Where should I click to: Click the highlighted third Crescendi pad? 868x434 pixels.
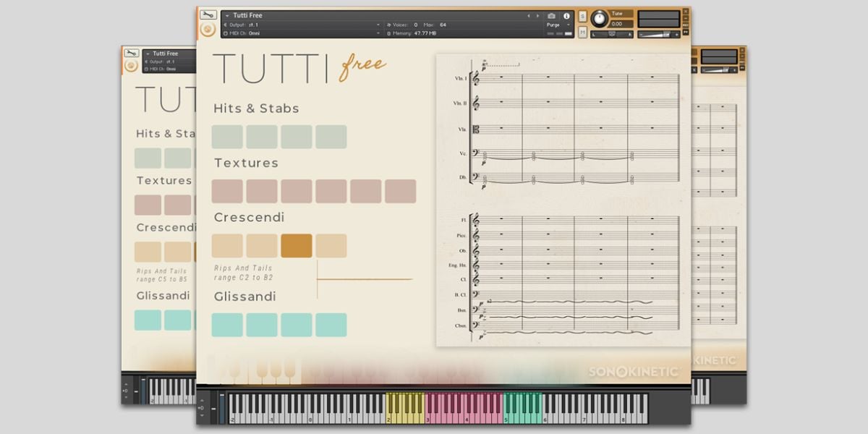297,246
